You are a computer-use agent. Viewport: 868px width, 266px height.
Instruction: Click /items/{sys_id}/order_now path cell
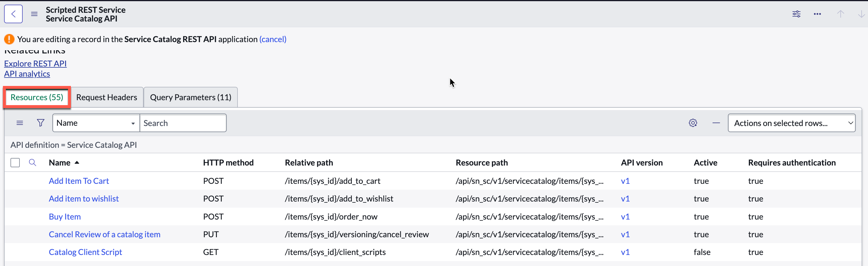[331, 217]
